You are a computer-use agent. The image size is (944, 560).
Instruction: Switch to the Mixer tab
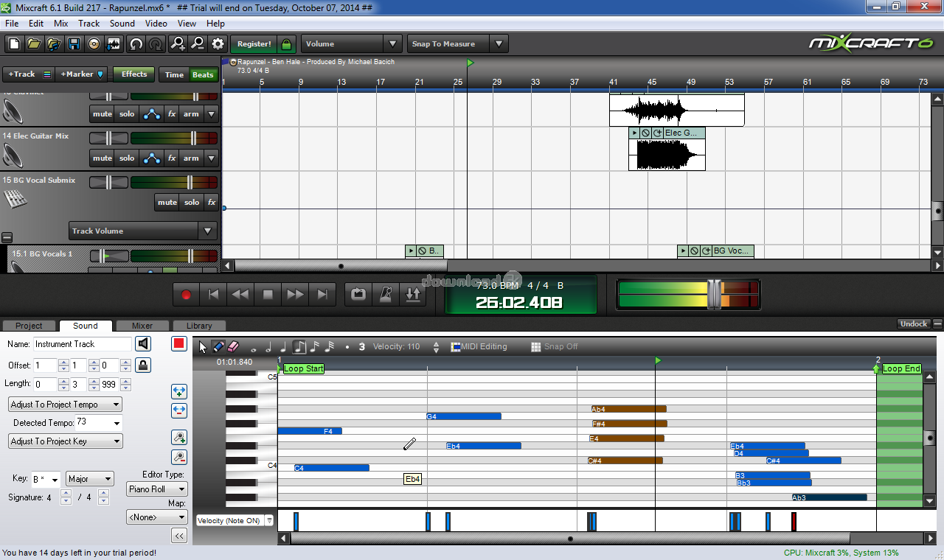(142, 326)
